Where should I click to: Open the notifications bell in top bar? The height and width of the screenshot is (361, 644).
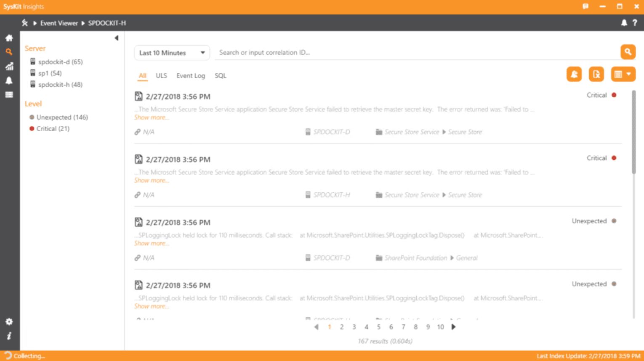click(x=624, y=23)
